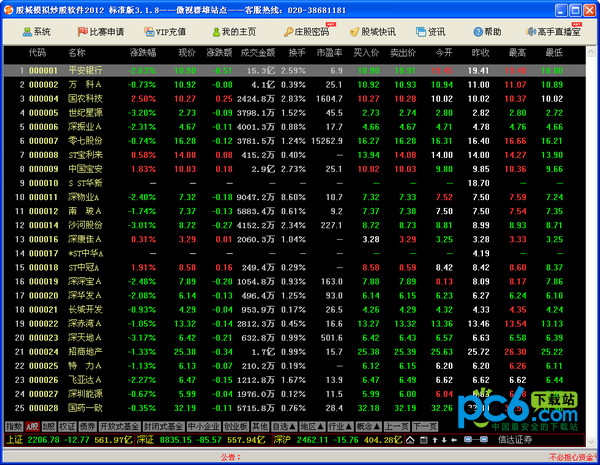Image resolution: width=600 pixels, height=465 pixels.
Task: Click the 资讯 information button
Action: pyautogui.click(x=431, y=31)
